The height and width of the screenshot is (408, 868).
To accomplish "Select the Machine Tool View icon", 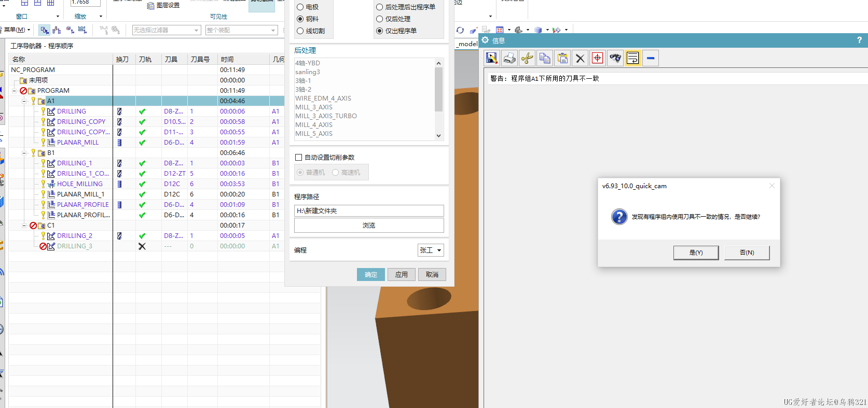I will (x=57, y=30).
